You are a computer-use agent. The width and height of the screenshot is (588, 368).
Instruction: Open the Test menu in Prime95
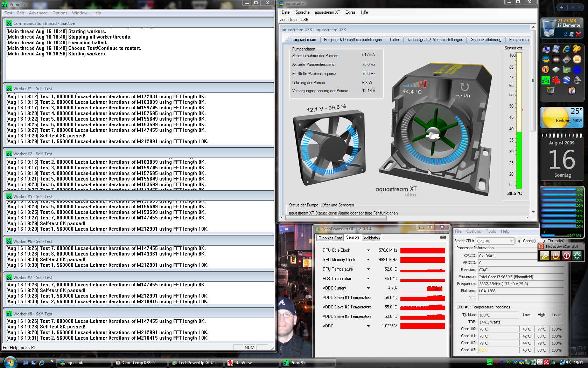[8, 13]
